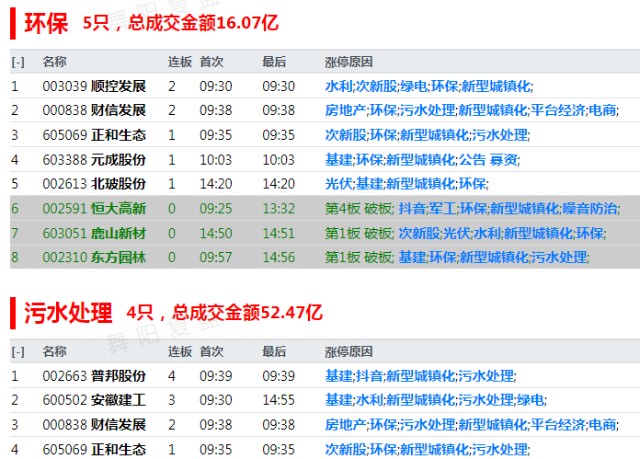Viewport: 640px width, 459px height.
Task: Click 绿电 tag in 顺控发展 row
Action: pos(413,86)
